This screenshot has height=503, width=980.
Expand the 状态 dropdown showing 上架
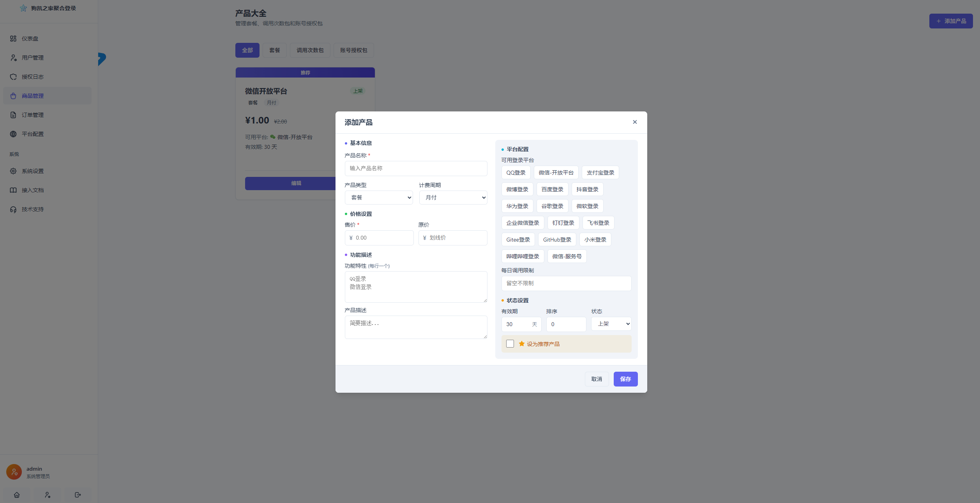point(611,324)
